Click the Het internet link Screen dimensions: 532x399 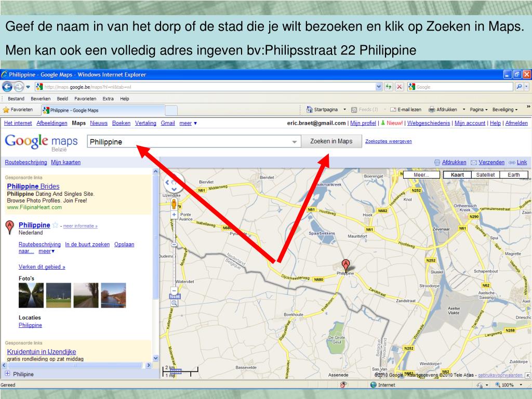tap(18, 123)
